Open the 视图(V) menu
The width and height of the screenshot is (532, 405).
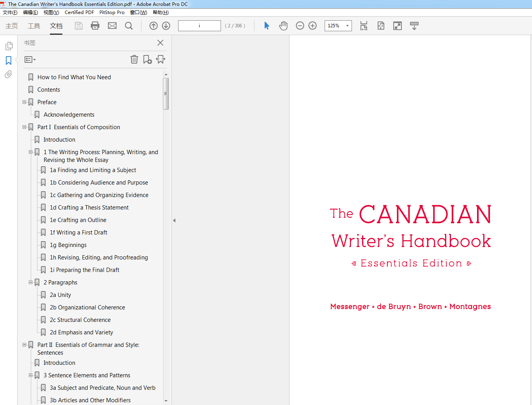click(51, 12)
